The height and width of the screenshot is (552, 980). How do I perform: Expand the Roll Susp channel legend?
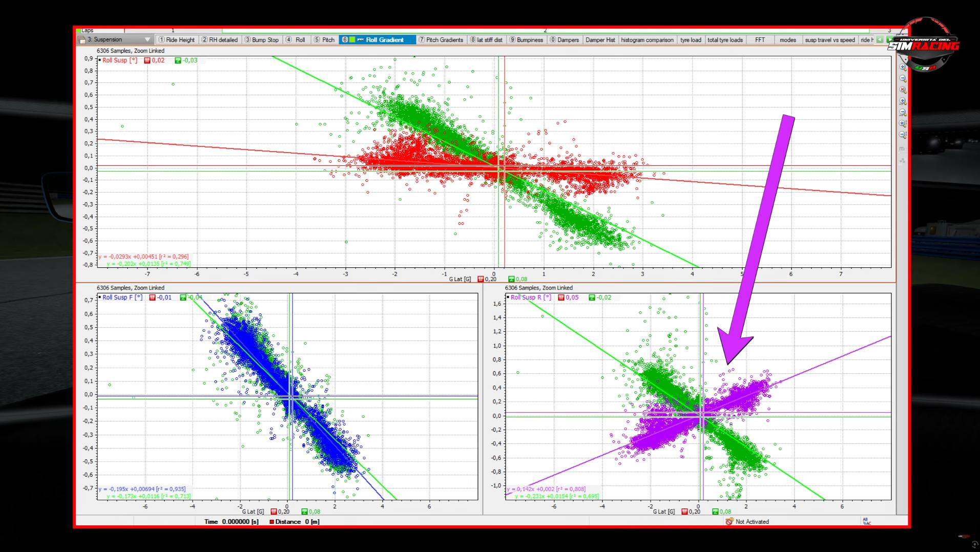(x=99, y=60)
